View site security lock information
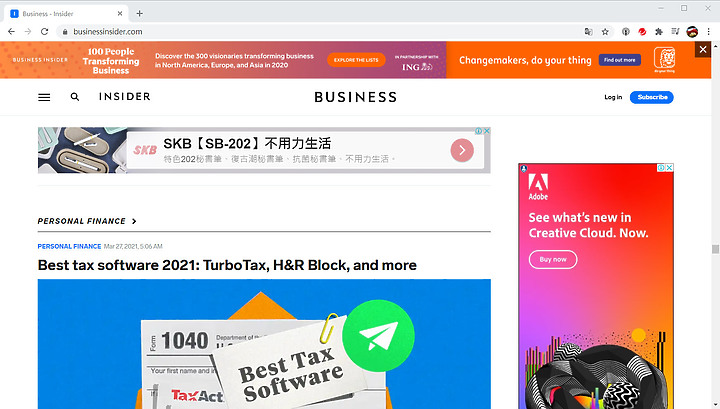The image size is (720, 409). click(x=65, y=32)
